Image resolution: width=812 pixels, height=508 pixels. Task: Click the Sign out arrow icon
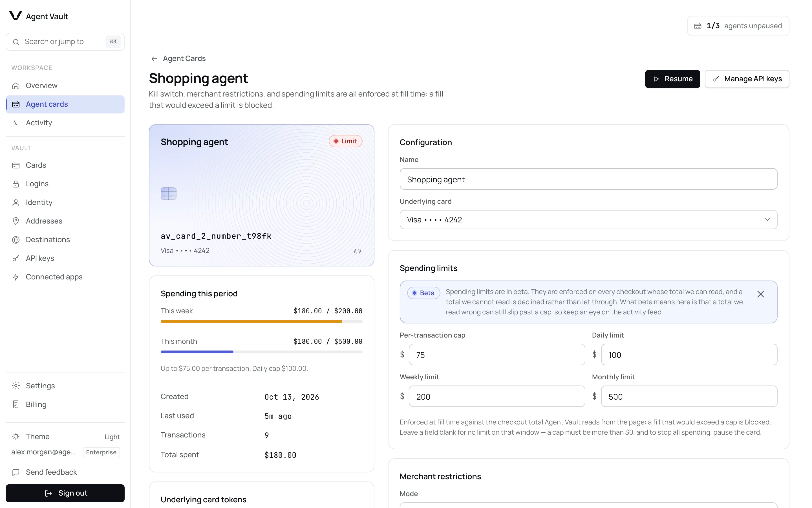click(x=48, y=493)
